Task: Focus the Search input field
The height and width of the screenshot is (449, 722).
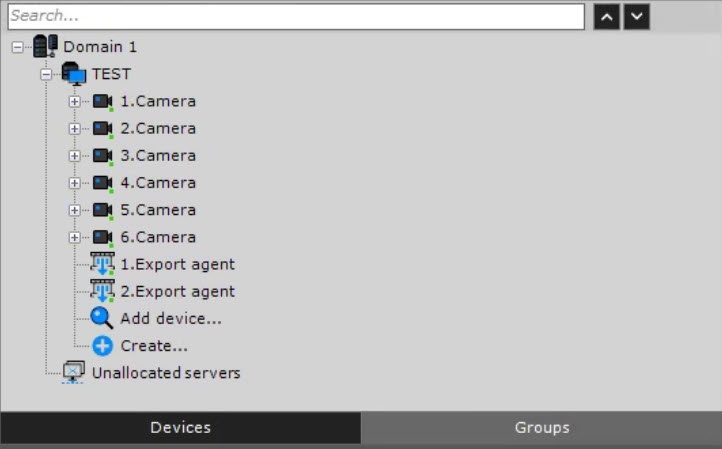Action: click(295, 16)
